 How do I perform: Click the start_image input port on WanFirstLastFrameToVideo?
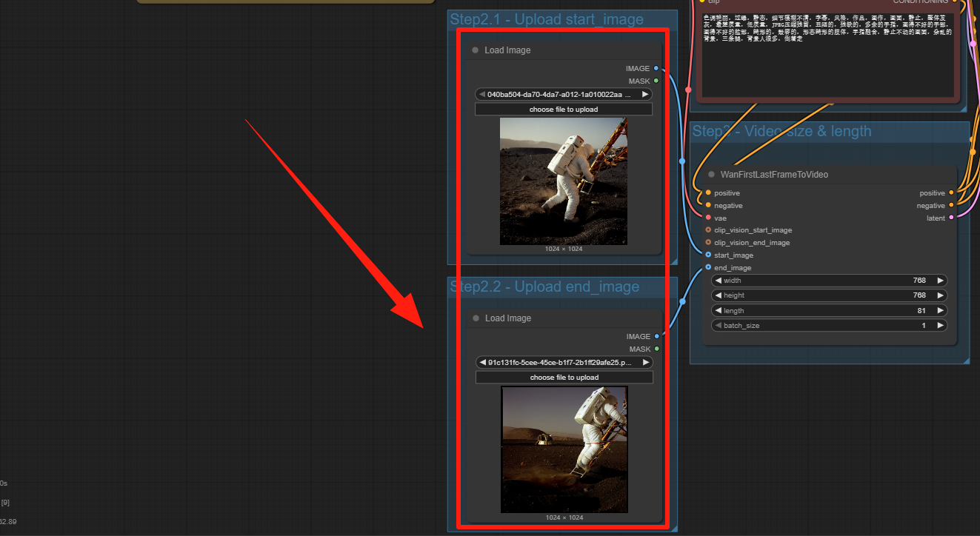coord(708,255)
